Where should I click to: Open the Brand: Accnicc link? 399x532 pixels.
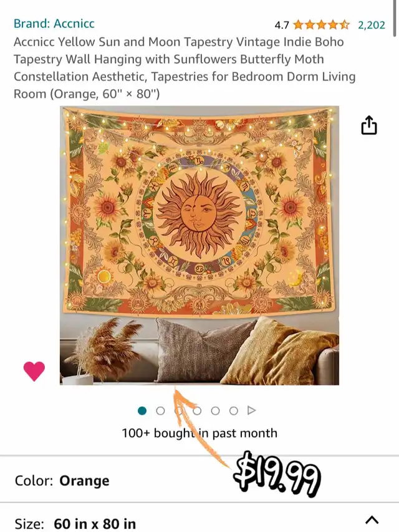click(54, 24)
